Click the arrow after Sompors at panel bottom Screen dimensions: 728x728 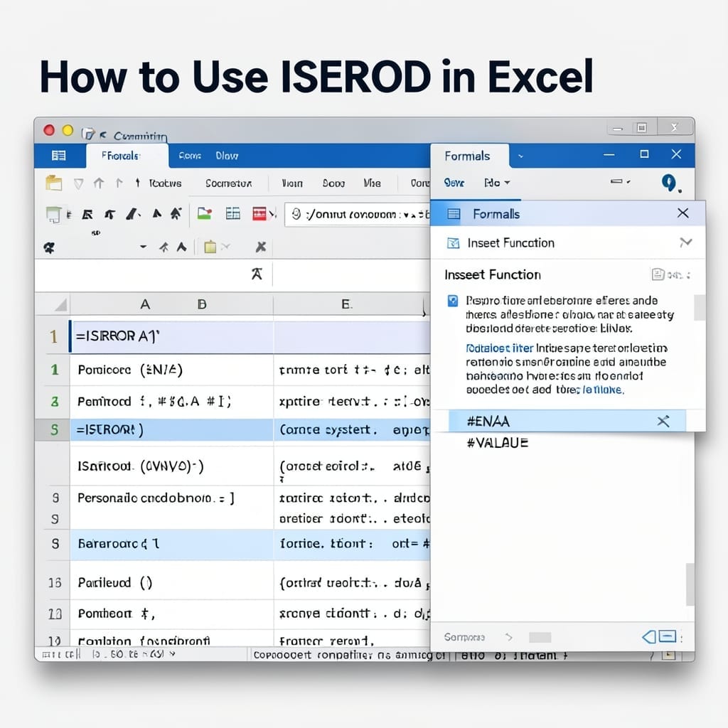[x=509, y=637]
